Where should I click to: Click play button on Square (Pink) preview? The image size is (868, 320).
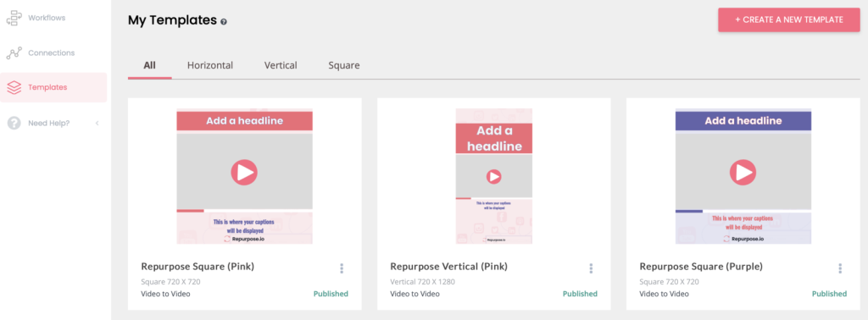244,173
